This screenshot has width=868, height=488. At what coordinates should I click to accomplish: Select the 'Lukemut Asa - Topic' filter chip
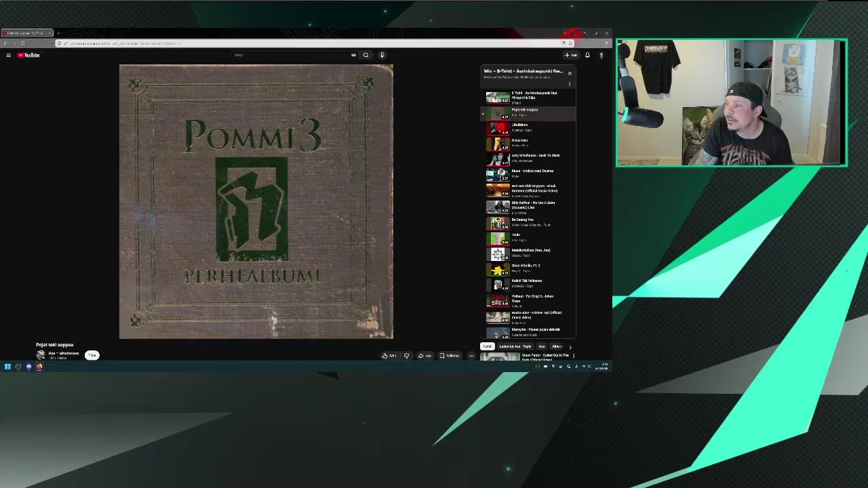pos(515,346)
